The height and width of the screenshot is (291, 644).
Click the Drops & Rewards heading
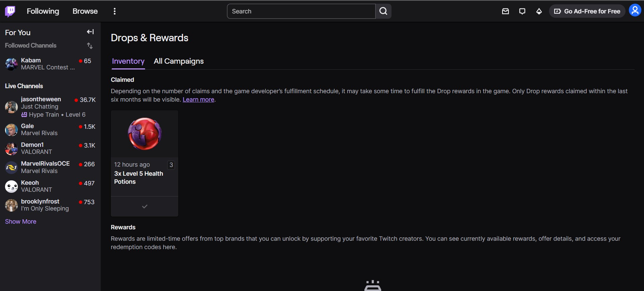149,38
